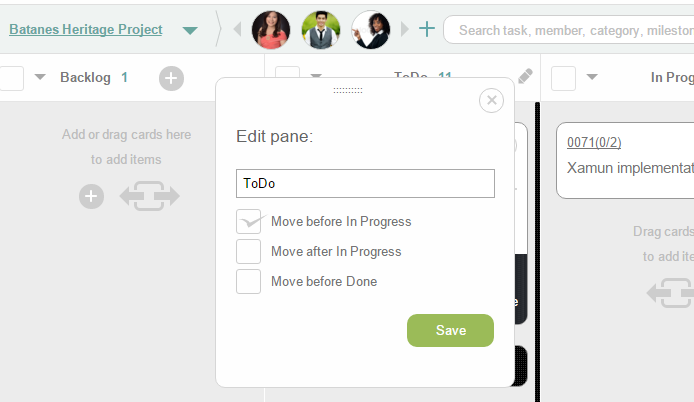Toggle Move before In Progress checkbox
This screenshot has height=402, width=694.
coord(248,221)
